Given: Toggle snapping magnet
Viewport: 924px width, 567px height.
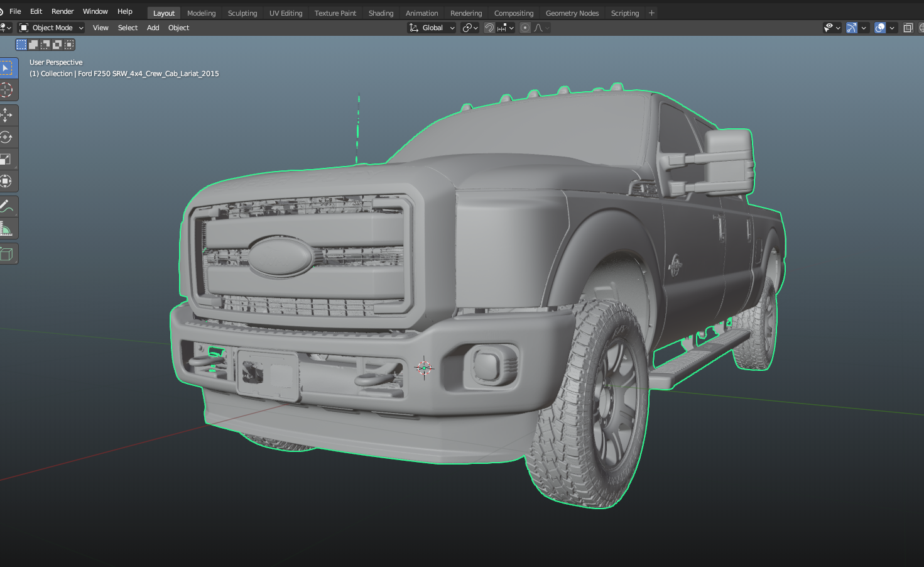Looking at the screenshot, I should click(489, 28).
